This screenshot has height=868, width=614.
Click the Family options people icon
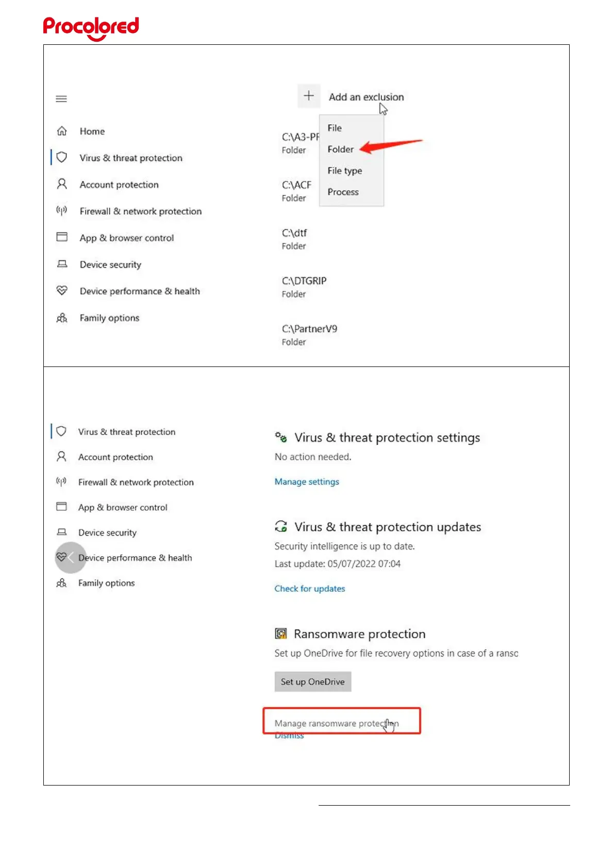[62, 318]
